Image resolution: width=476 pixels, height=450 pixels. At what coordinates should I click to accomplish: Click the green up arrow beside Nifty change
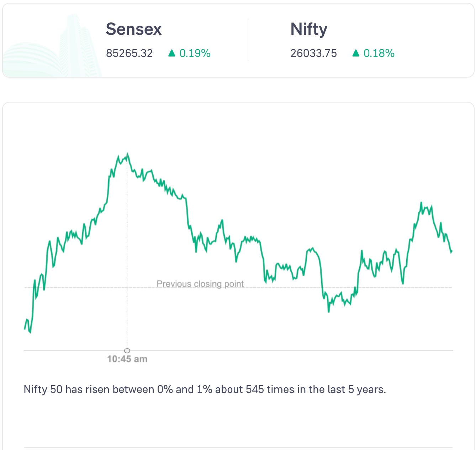(356, 53)
